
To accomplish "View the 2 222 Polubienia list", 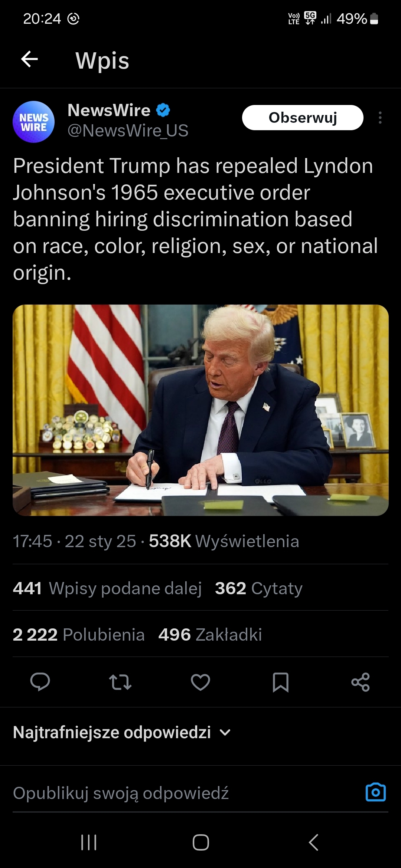I will pos(79,635).
